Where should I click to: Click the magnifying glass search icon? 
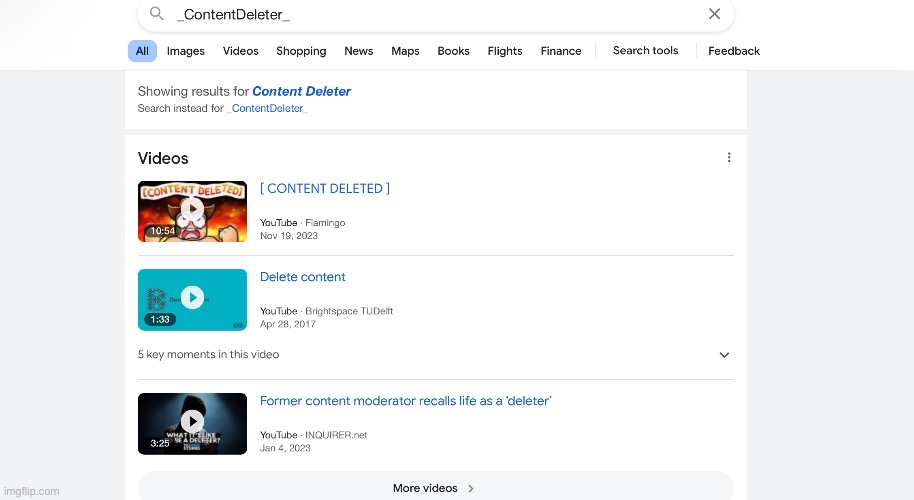(156, 13)
